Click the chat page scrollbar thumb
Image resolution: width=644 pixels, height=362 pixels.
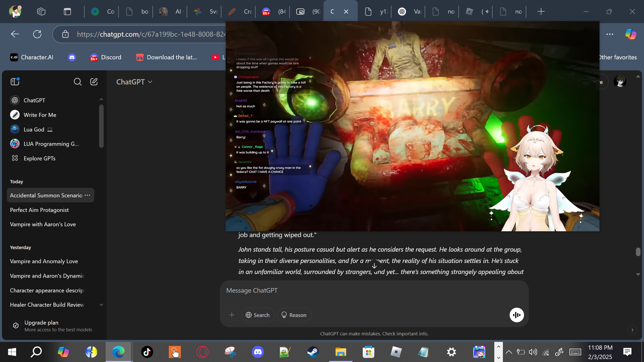(x=638, y=252)
